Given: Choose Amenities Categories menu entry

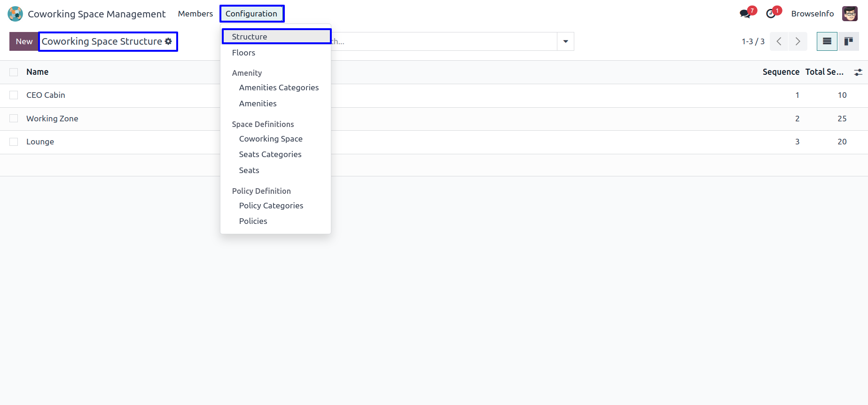Looking at the screenshot, I should [276, 87].
